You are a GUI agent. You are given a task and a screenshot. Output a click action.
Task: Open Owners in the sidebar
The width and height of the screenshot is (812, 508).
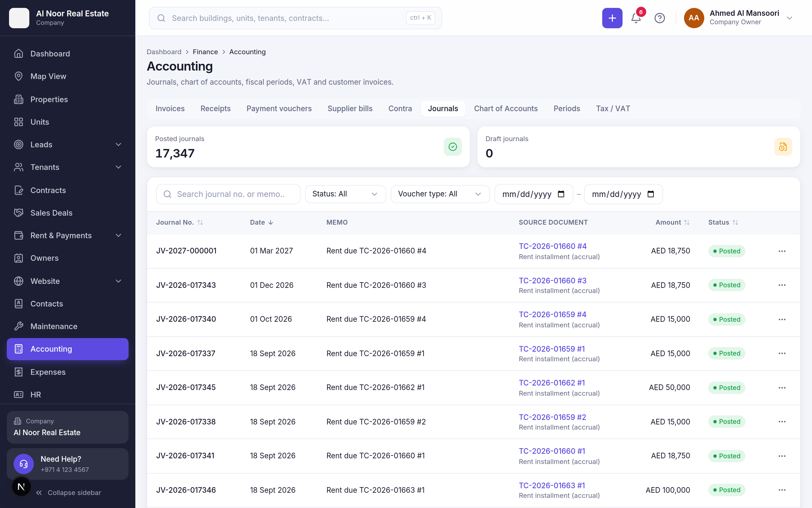(x=67, y=258)
